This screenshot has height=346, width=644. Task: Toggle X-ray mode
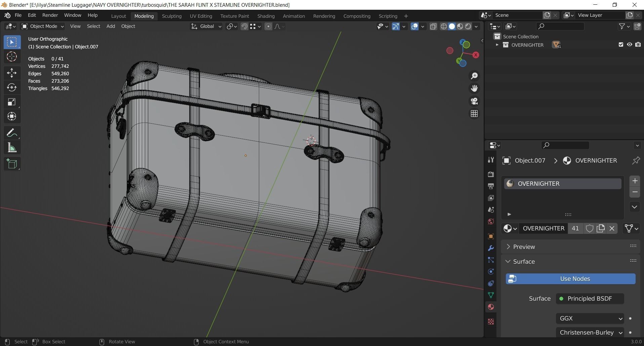pyautogui.click(x=433, y=27)
